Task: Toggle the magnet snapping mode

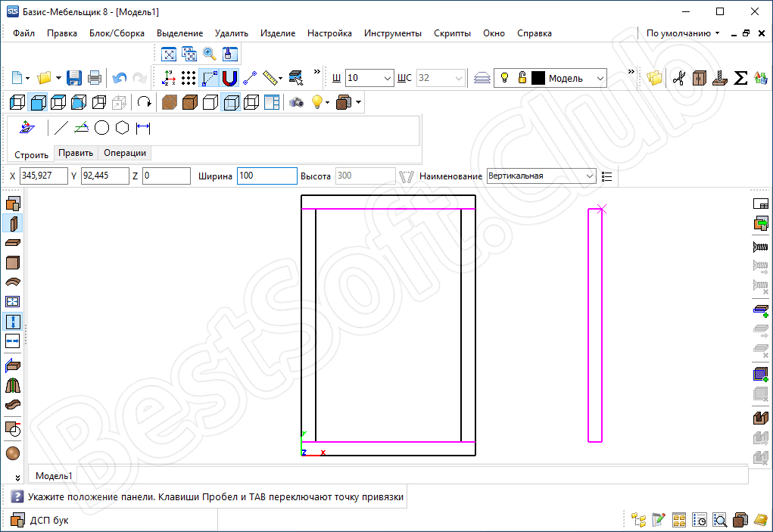Action: [x=229, y=78]
